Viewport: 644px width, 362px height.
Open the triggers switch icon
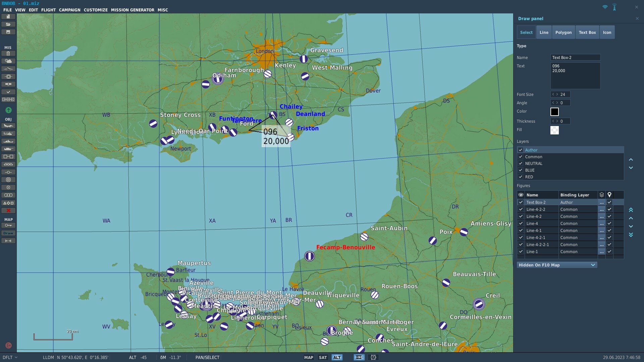tap(8, 69)
